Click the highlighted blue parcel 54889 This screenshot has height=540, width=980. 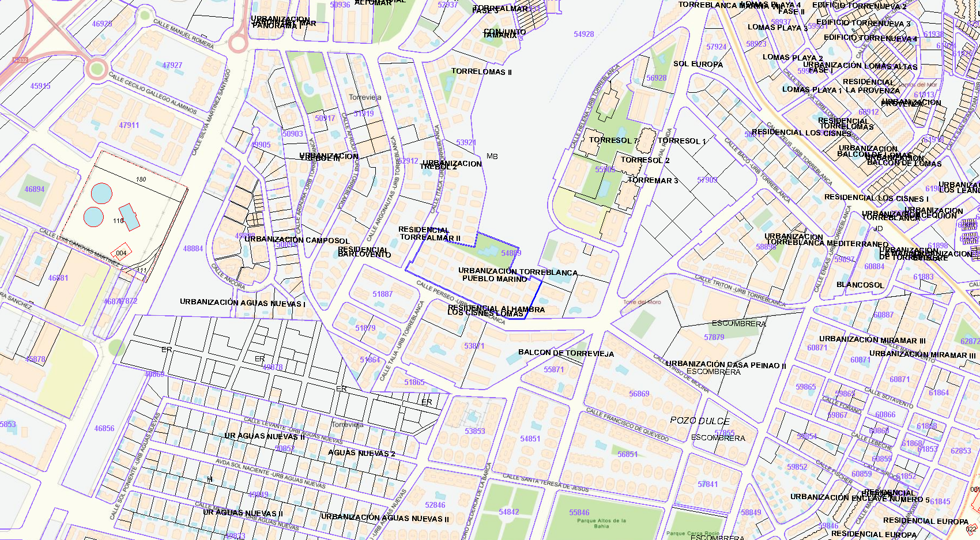pyautogui.click(x=511, y=253)
